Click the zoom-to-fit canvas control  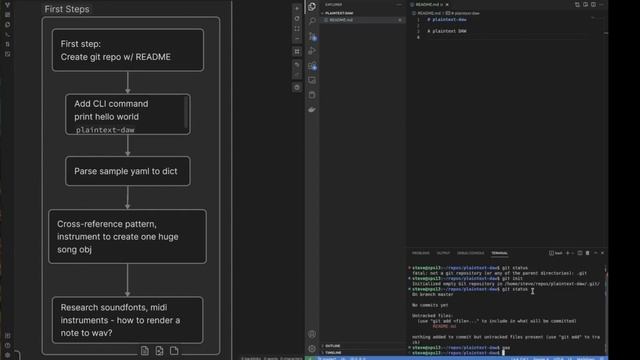pos(297,29)
